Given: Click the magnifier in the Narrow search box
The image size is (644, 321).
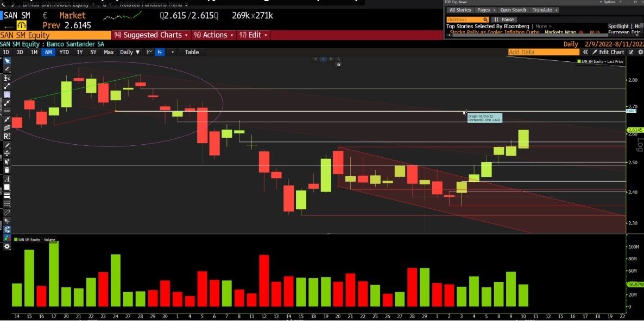Looking at the screenshot, I should click(485, 20).
